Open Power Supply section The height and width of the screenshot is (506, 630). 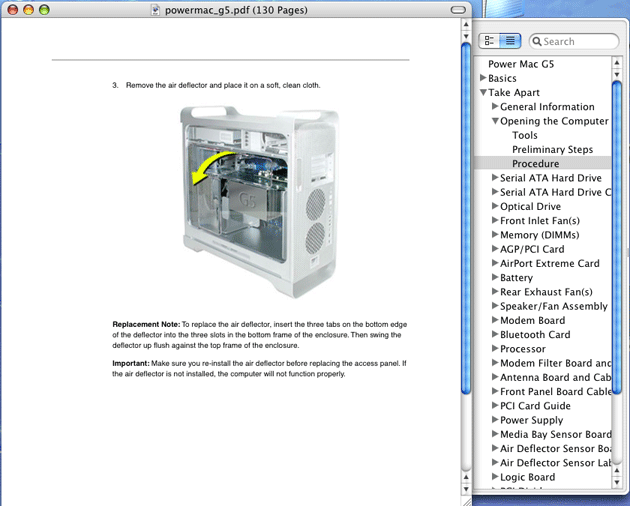point(532,420)
